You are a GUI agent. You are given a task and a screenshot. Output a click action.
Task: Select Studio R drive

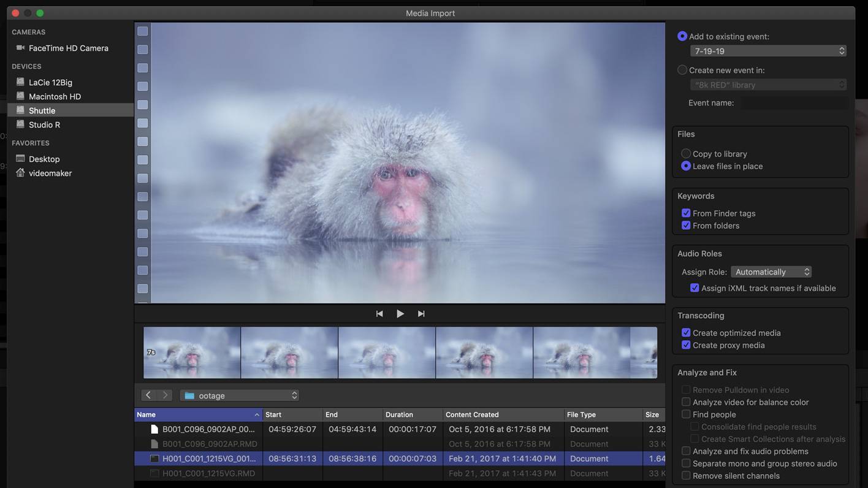(x=44, y=124)
